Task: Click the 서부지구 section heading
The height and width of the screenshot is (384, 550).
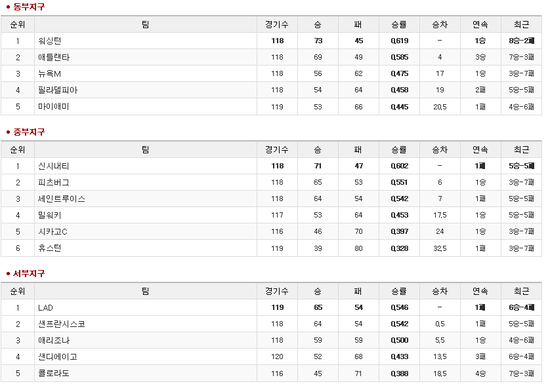Action: pos(29,273)
